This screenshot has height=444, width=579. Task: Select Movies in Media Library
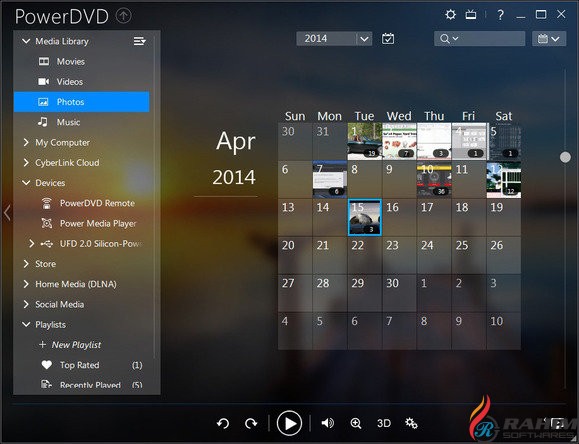pyautogui.click(x=82, y=61)
